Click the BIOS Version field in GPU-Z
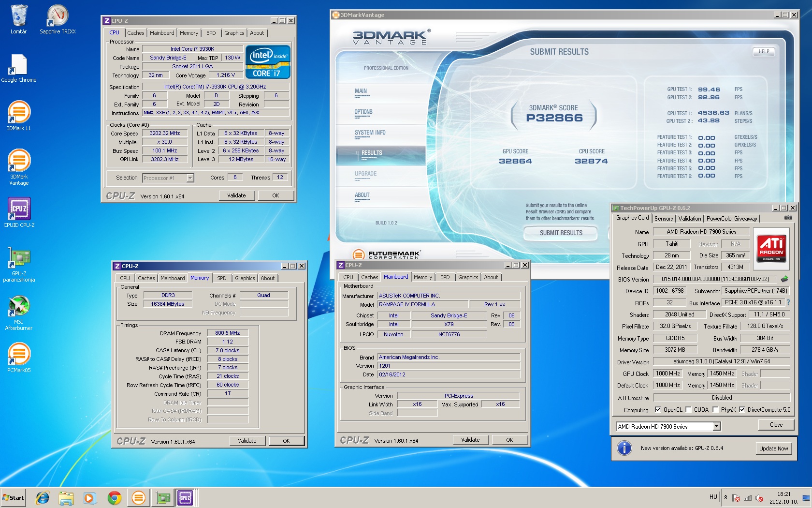 tap(715, 279)
